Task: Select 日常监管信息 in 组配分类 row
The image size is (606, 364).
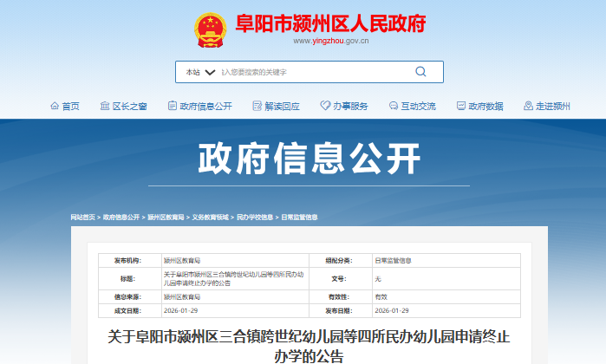Action: 393,261
